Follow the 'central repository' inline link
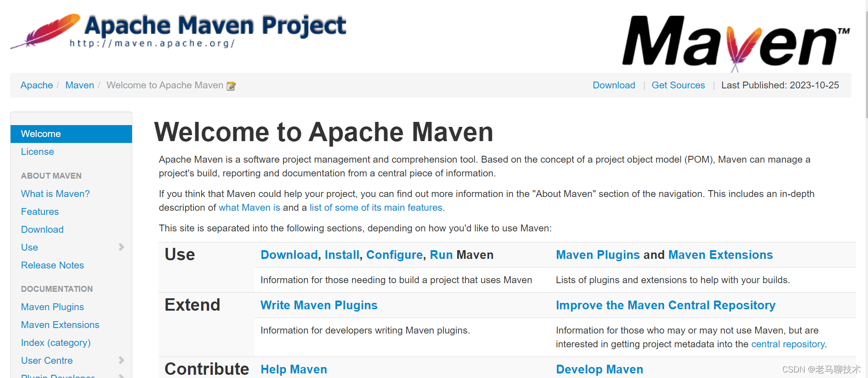Image resolution: width=868 pixels, height=378 pixels. pos(788,344)
